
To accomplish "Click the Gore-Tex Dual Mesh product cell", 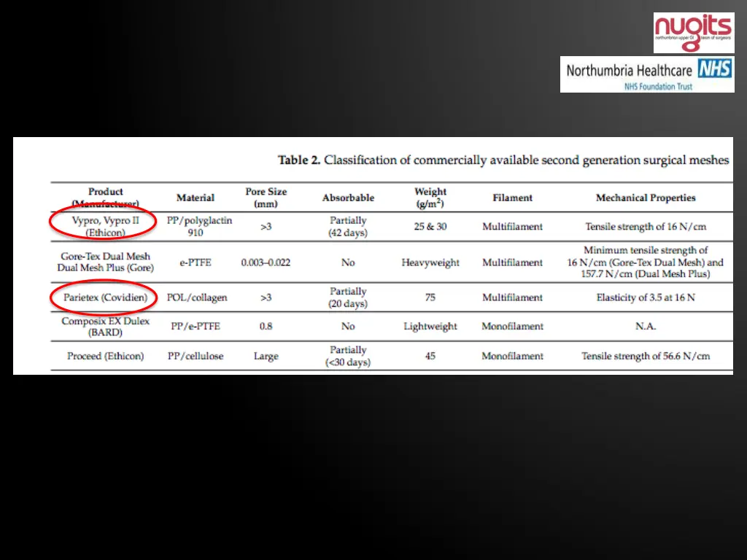I will [x=105, y=262].
